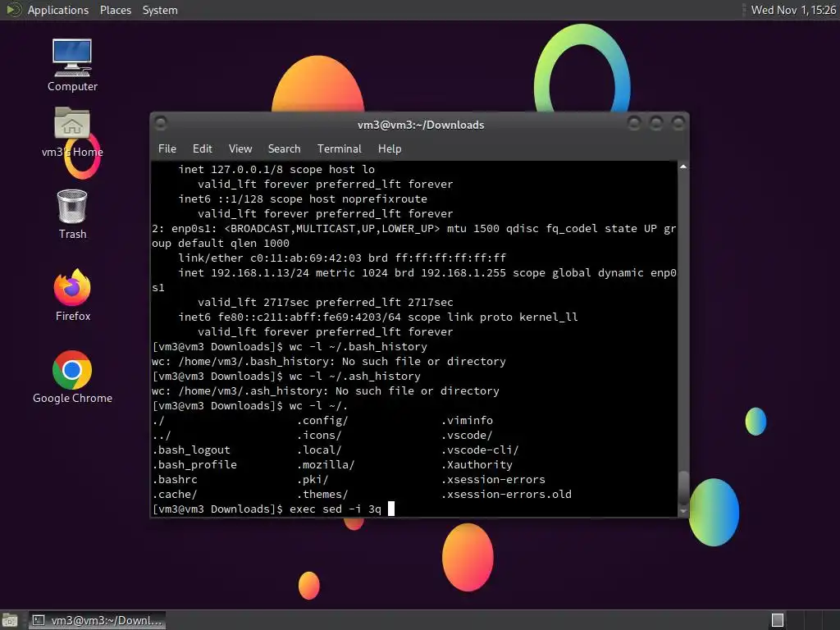Image resolution: width=840 pixels, height=630 pixels.
Task: Click the exec sed -i 3q command line
Action: click(x=336, y=509)
